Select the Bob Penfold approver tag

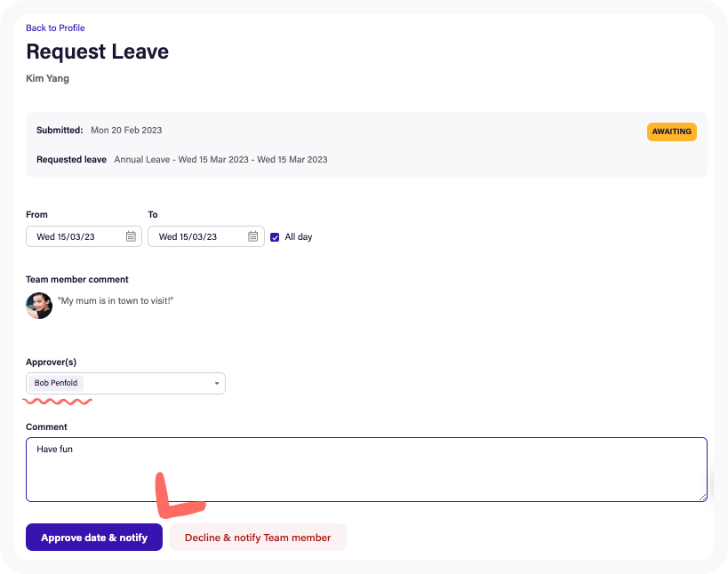coord(55,383)
